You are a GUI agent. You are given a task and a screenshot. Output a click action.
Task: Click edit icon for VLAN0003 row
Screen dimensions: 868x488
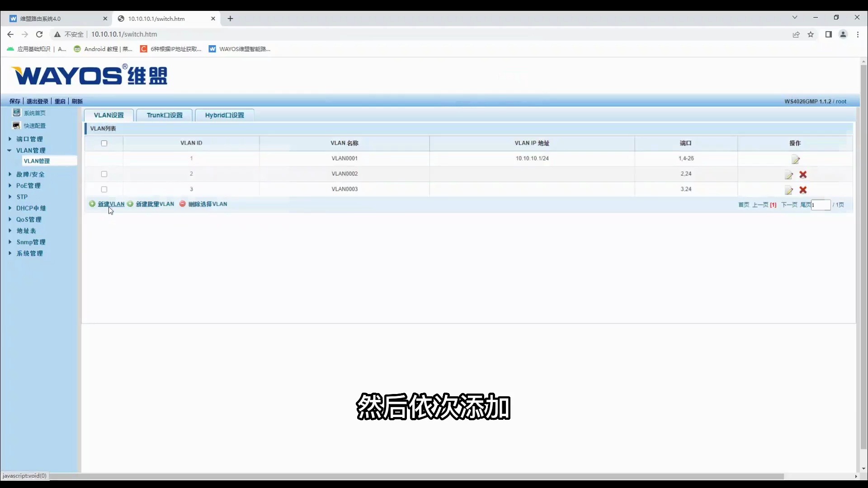coord(789,190)
